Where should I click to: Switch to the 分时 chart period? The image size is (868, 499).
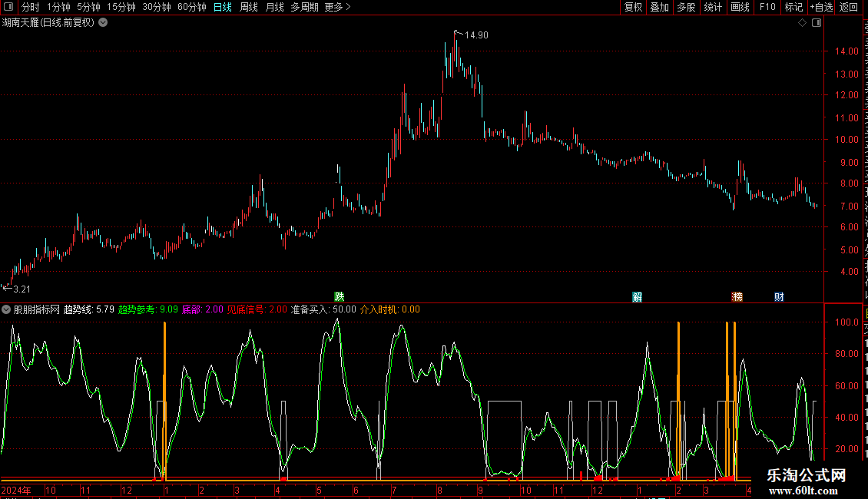click(31, 7)
